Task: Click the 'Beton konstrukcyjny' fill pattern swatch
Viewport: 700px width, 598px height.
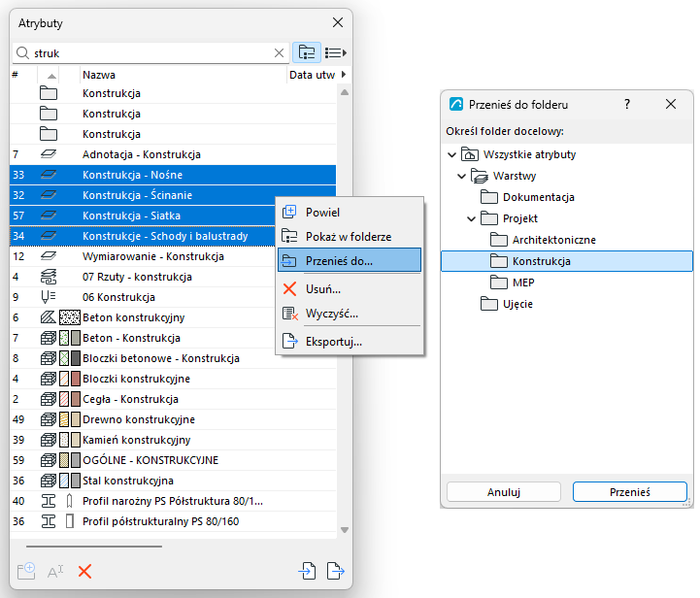Action: [70, 317]
